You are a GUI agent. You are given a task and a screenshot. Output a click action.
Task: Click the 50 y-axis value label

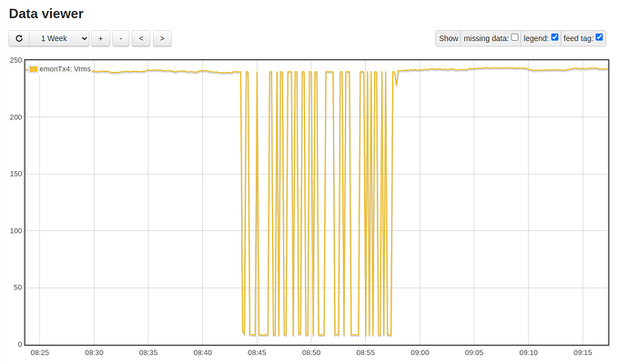[x=17, y=288]
